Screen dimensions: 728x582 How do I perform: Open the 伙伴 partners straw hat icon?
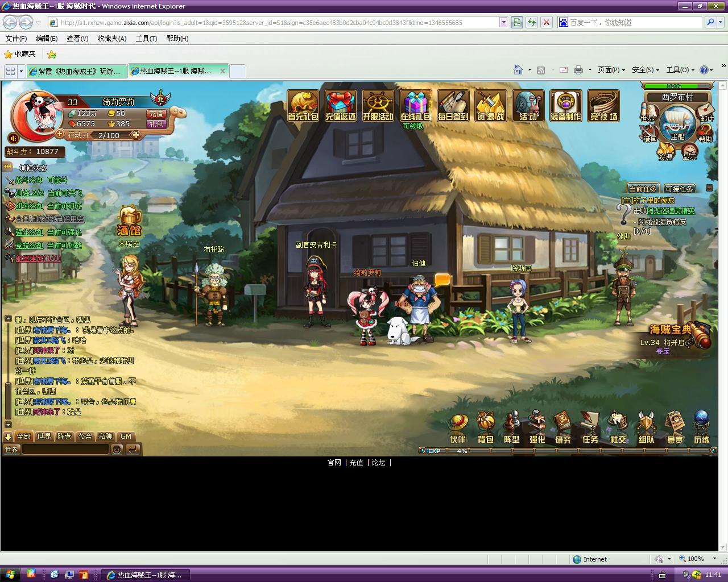(x=458, y=428)
